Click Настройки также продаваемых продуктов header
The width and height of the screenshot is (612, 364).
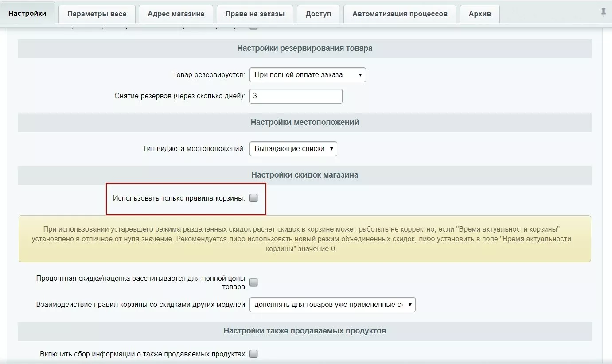point(304,331)
